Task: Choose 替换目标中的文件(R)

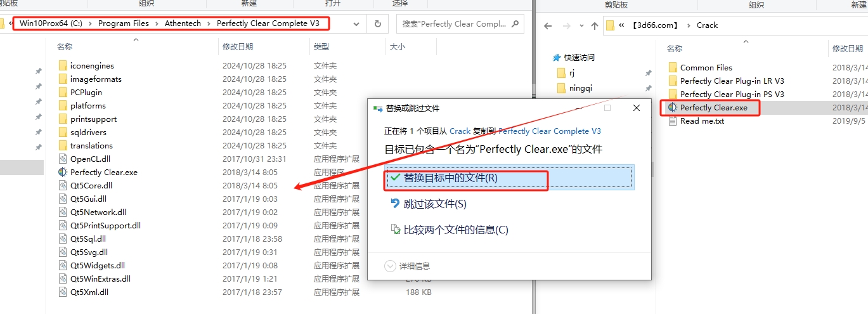Action: point(508,178)
